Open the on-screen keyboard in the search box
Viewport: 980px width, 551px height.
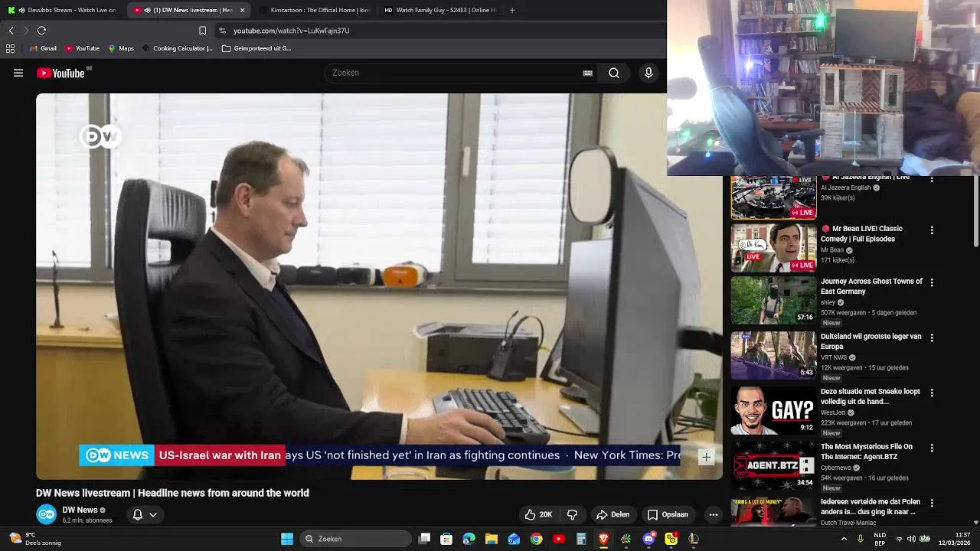[587, 73]
